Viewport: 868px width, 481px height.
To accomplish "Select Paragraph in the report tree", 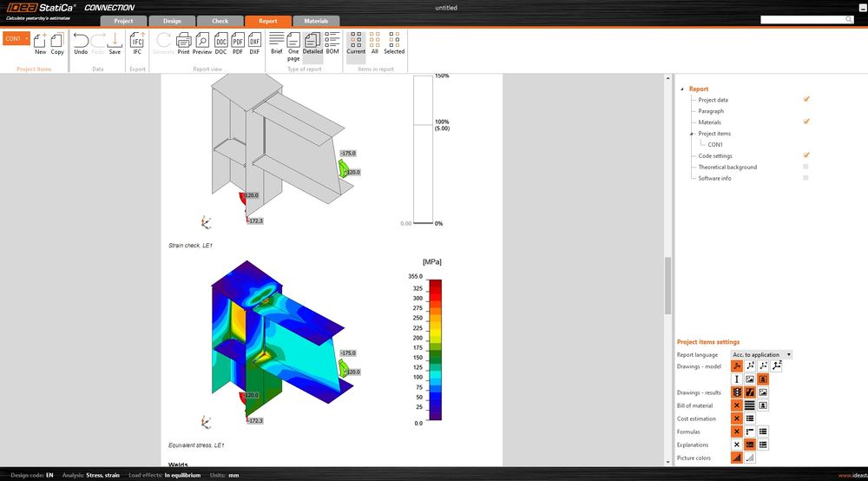I will tap(711, 111).
